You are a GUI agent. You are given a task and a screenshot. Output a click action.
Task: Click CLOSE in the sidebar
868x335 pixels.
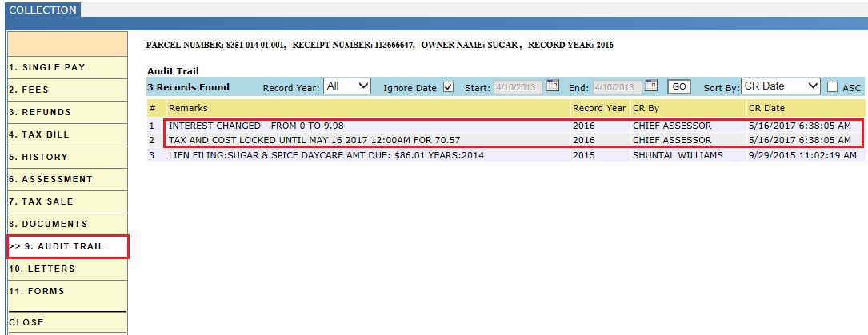(x=67, y=322)
